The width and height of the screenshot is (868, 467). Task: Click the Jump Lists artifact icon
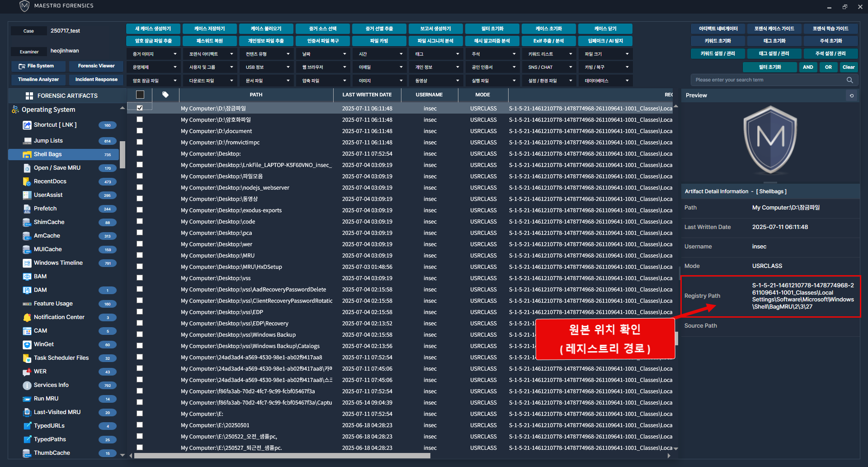[x=27, y=141]
